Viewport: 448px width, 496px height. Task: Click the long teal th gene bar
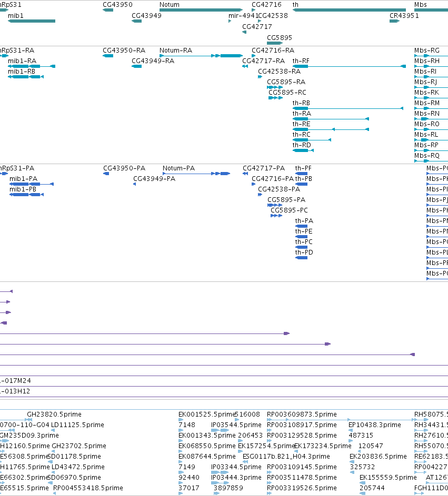[349, 10]
